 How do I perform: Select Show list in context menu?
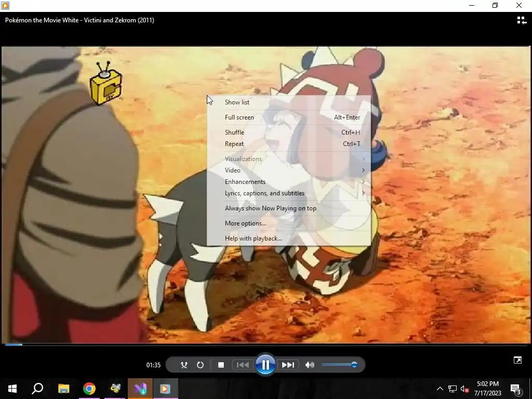[289, 102]
